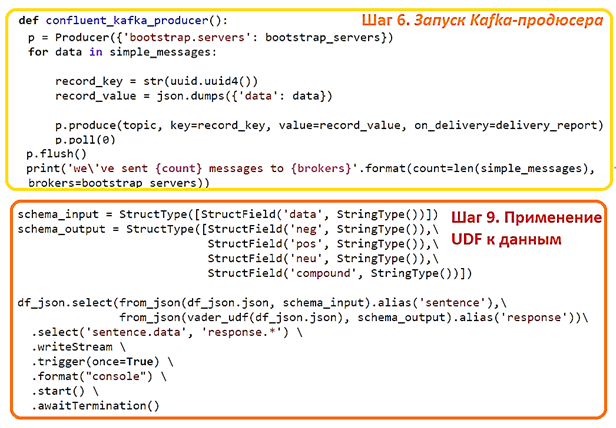The height and width of the screenshot is (428, 616).
Task: Click the 'p = Producer' bootstrap.servers line
Action: [x=210, y=37]
